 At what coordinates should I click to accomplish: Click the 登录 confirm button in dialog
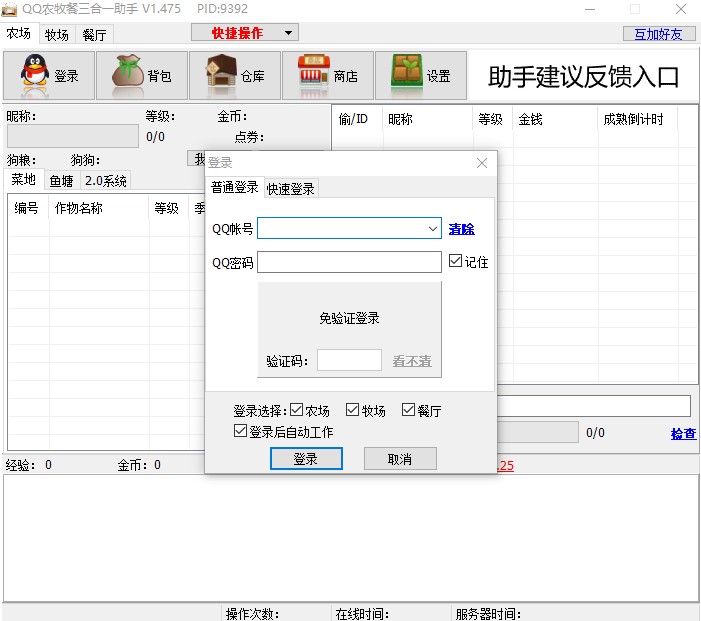[306, 459]
